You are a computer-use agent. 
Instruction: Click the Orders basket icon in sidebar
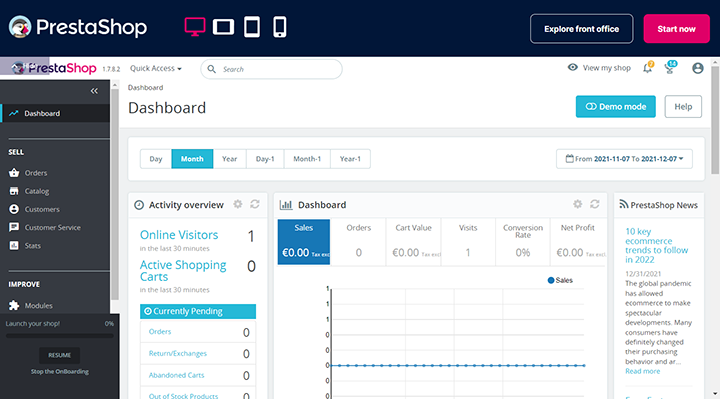pyautogui.click(x=14, y=173)
